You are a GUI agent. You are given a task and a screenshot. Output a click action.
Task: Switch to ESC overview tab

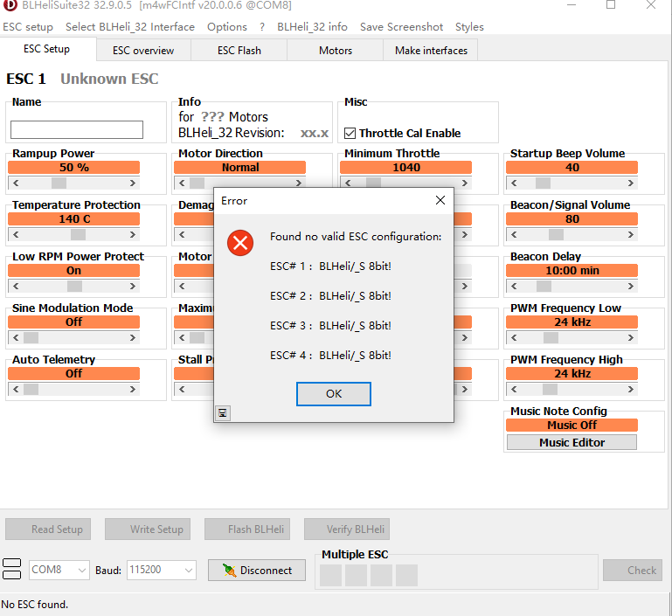point(143,50)
